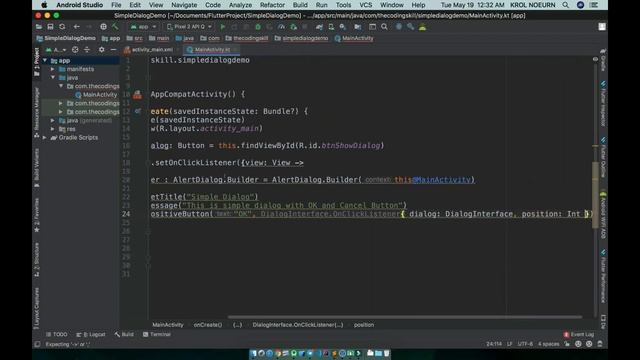Click the Scroll-from-source target icon in Project panel

coord(75,50)
